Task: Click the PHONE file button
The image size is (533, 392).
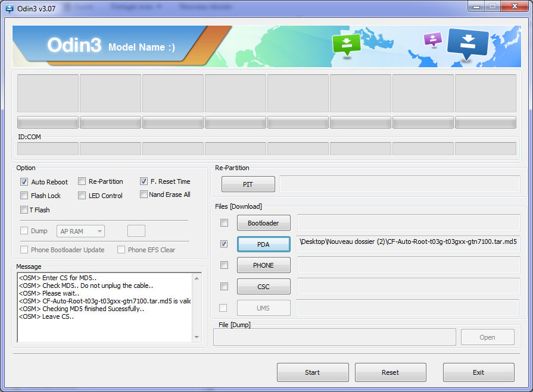Action: click(263, 265)
